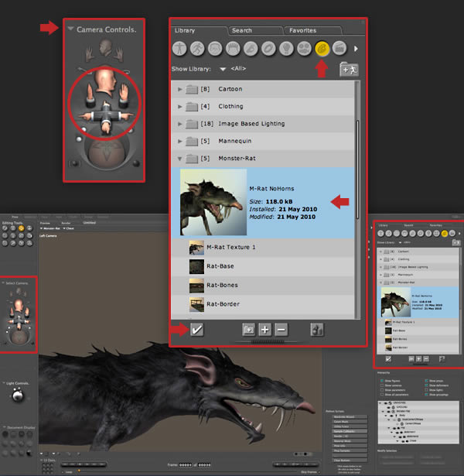464x476 pixels.
Task: Click the arrow for more library categories
Action: click(356, 49)
